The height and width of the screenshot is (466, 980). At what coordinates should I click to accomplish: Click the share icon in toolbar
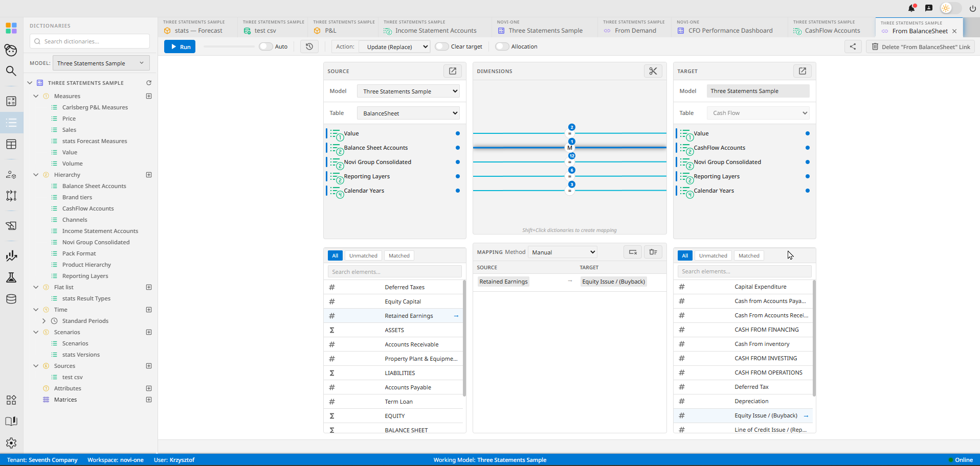coord(853,46)
